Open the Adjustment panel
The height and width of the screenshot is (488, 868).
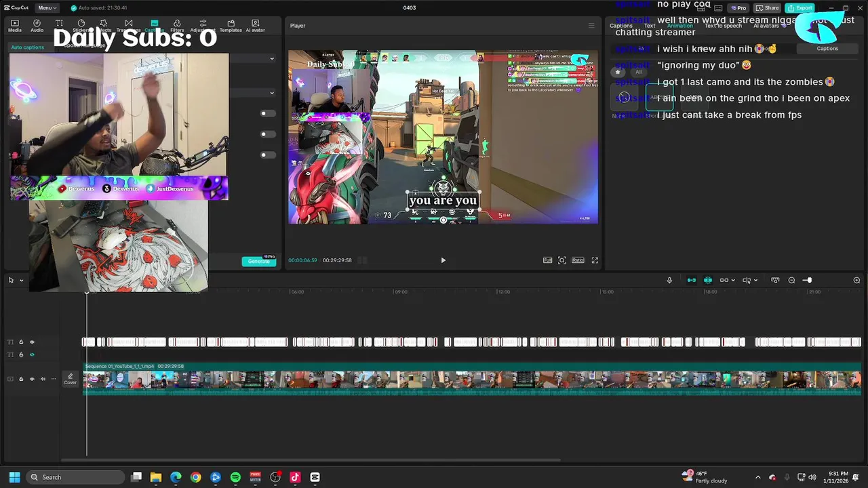click(203, 26)
